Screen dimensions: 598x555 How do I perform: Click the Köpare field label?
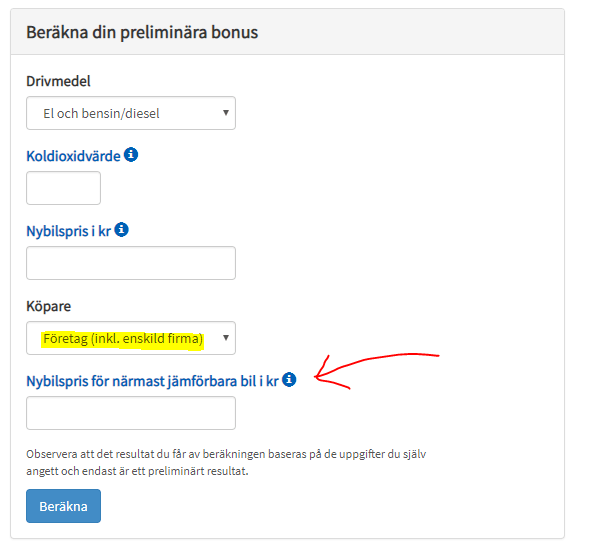click(48, 306)
